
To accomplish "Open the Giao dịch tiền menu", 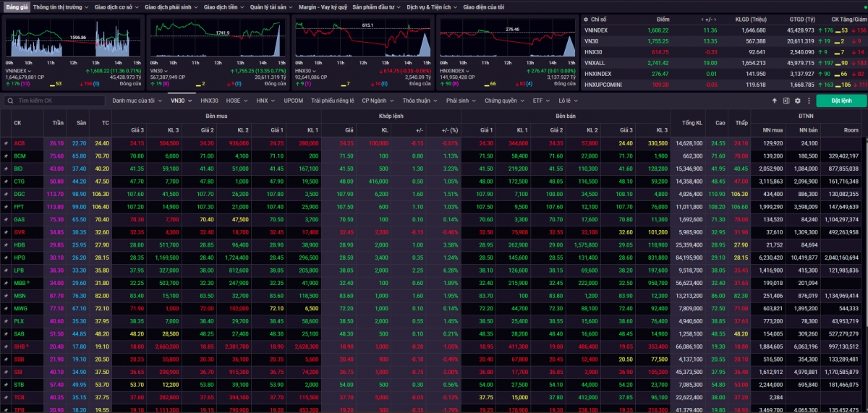I will click(x=224, y=7).
